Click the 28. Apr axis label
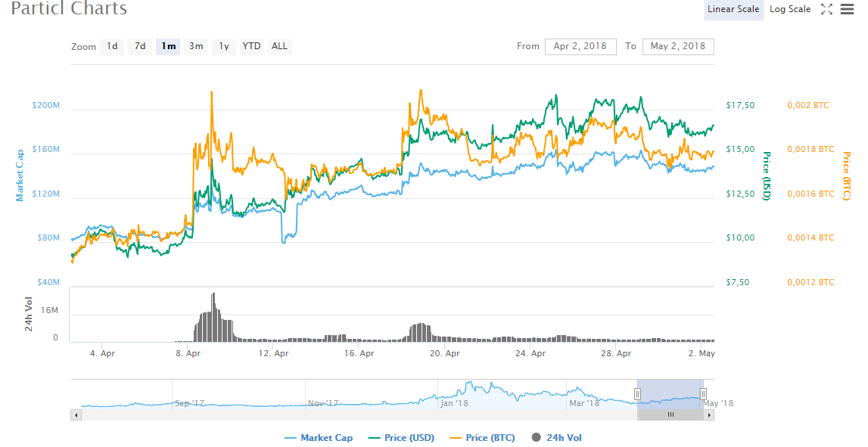This screenshot has height=447, width=868. (x=616, y=353)
